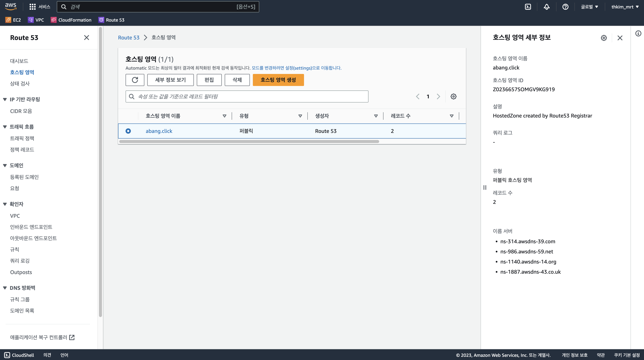Image resolution: width=644 pixels, height=360 pixels.
Task: Click the info circle icon at right edge
Action: coord(638,33)
